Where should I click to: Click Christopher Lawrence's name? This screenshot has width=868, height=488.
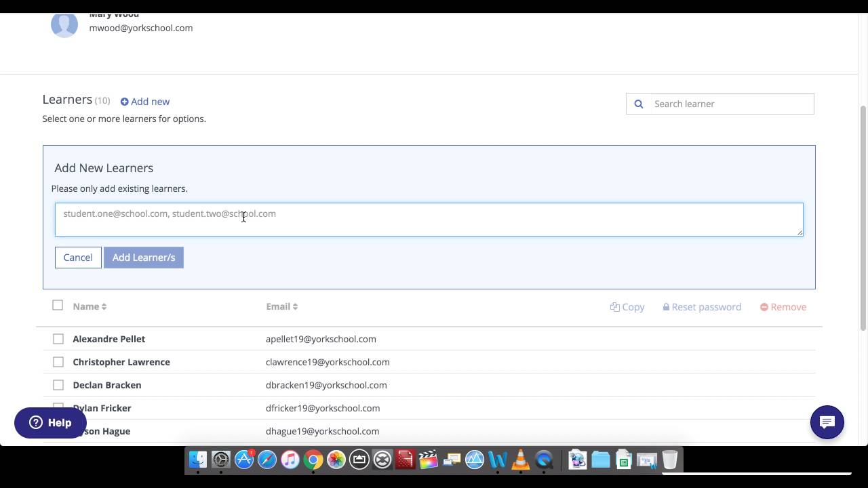coord(121,362)
